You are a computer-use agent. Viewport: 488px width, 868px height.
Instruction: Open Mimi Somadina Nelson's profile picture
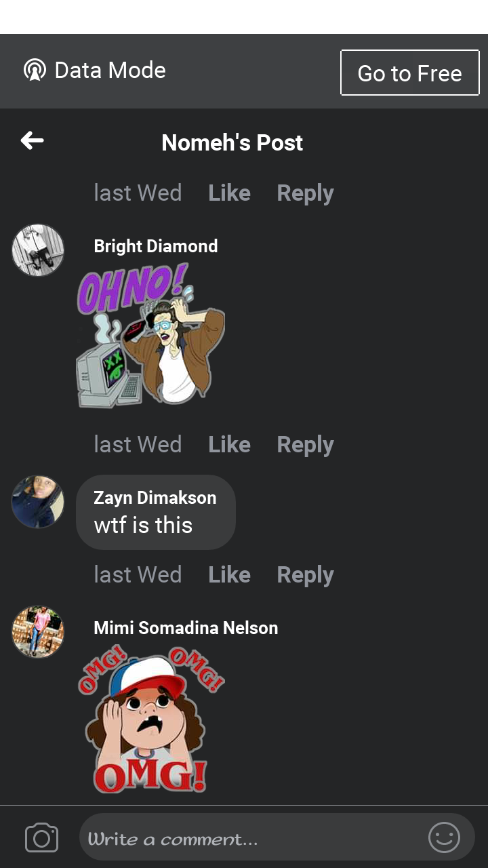coord(38,632)
